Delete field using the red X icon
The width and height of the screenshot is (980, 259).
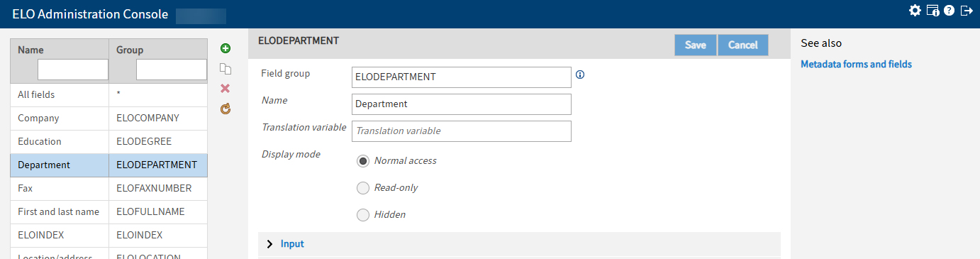point(225,89)
